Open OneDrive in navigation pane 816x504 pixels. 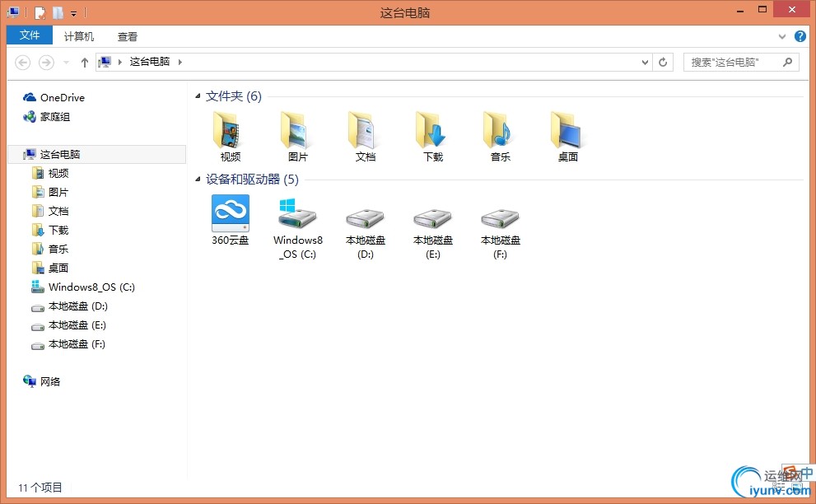[x=54, y=97]
